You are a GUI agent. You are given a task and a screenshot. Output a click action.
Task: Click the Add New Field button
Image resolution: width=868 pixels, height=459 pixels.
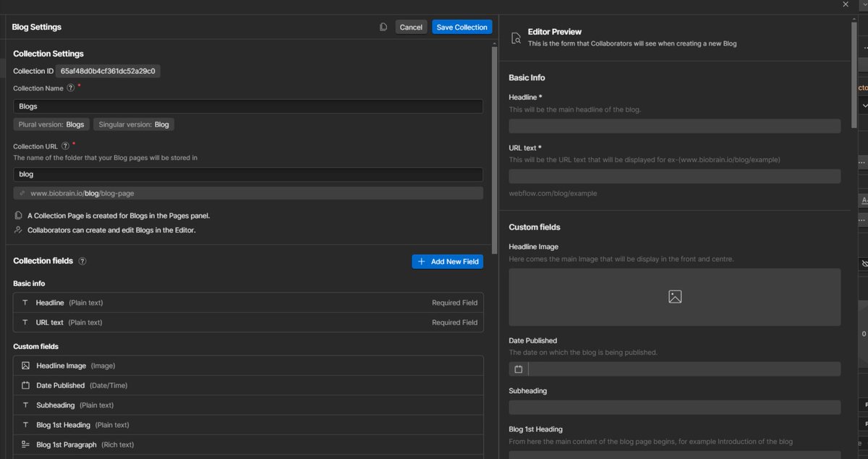448,261
